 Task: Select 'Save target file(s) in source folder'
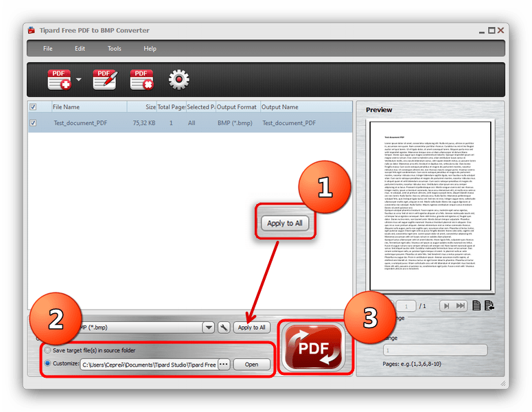click(x=47, y=350)
